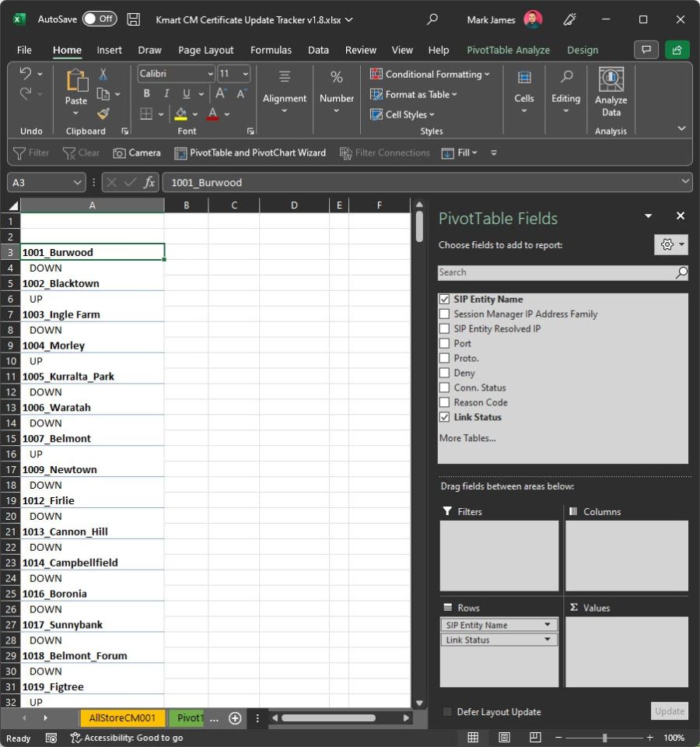The width and height of the screenshot is (700, 747).
Task: Check the Reason Code field checkbox
Action: [x=444, y=402]
